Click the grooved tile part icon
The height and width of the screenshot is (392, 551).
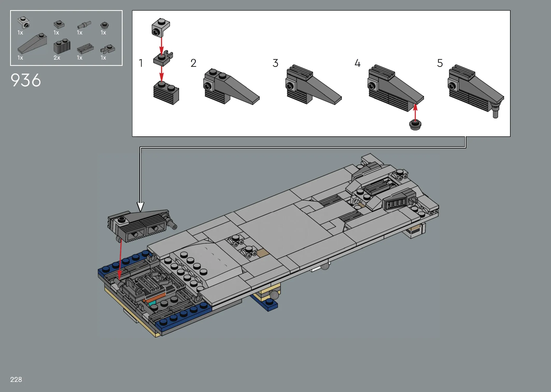(85, 49)
